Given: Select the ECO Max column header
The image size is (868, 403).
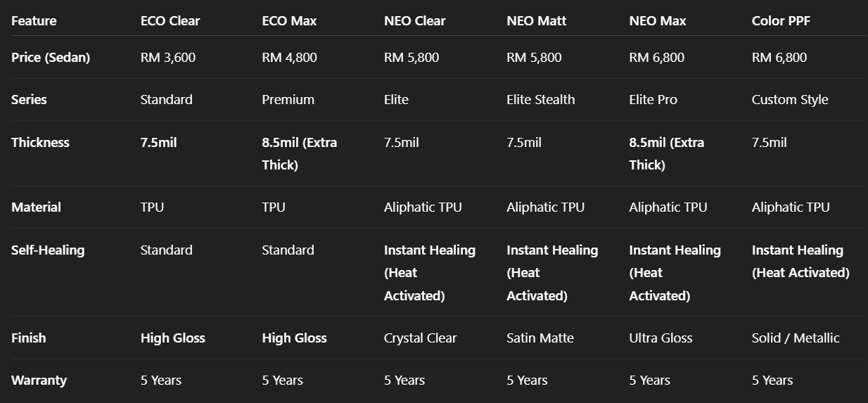Looking at the screenshot, I should [x=289, y=21].
